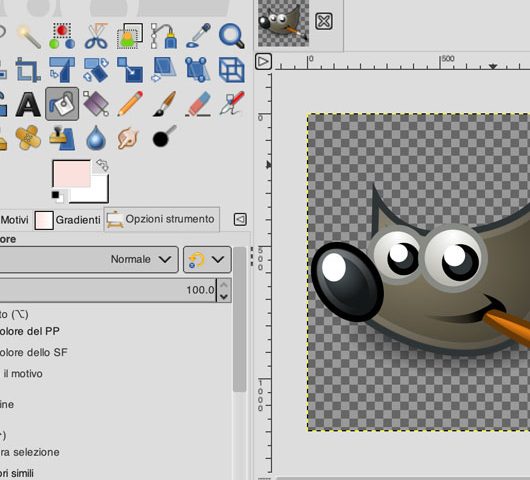The width and height of the screenshot is (530, 480).
Task: Choose the 'il motivo' pattern fill option
Action: coord(23,374)
